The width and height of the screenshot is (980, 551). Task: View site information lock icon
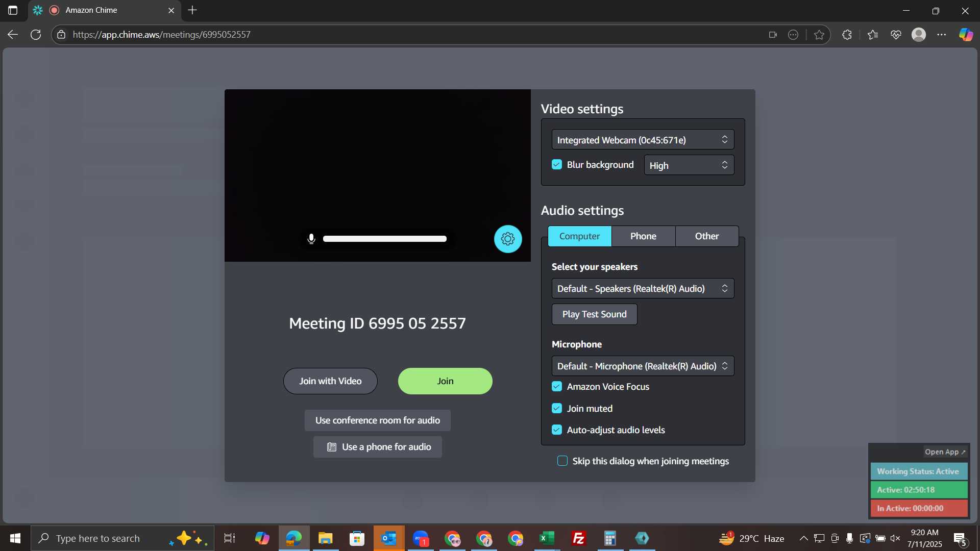tap(61, 35)
